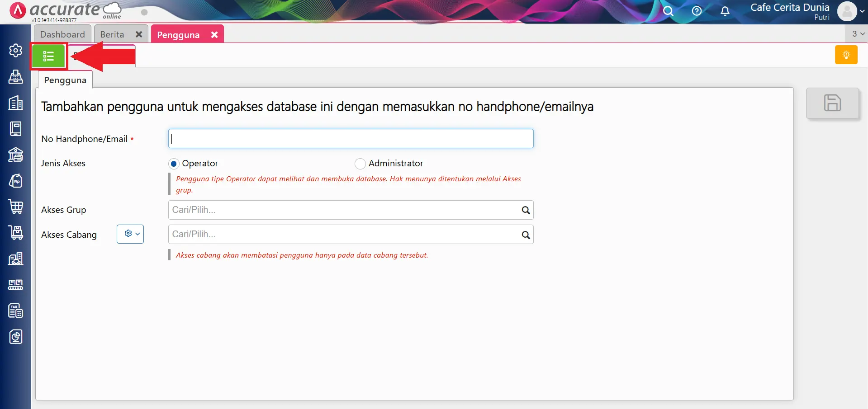This screenshot has height=409, width=868.
Task: Open the Akses Cabang gear dropdown
Action: click(130, 234)
